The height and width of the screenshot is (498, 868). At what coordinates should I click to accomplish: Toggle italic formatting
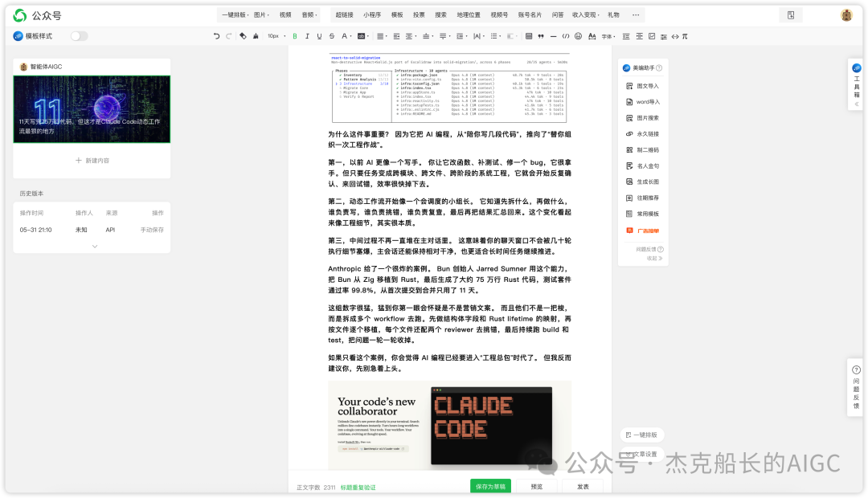click(307, 36)
